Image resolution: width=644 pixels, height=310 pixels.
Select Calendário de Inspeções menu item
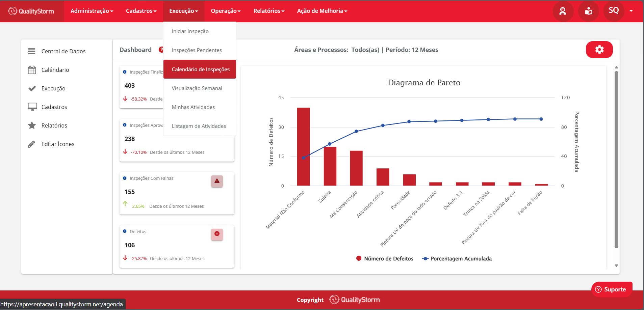pos(200,69)
